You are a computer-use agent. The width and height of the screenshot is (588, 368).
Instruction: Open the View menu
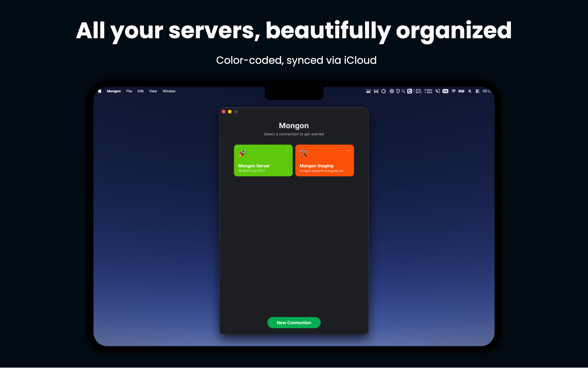click(x=153, y=91)
